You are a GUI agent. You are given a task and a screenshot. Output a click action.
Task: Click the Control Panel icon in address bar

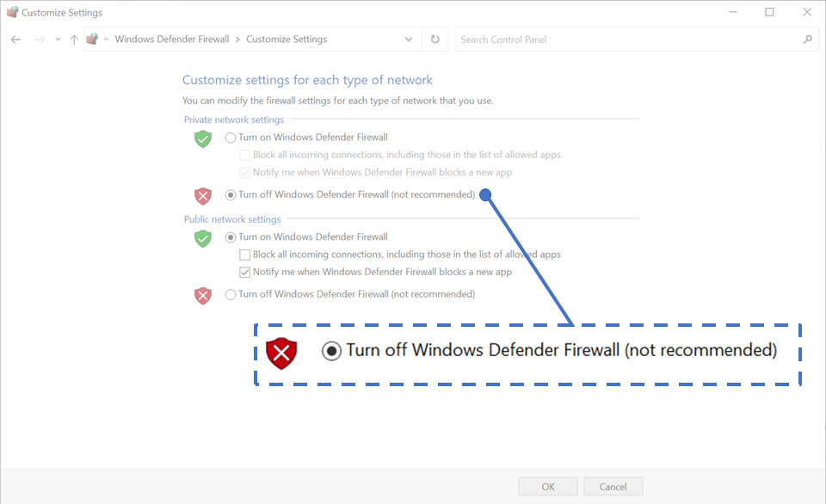coord(93,39)
